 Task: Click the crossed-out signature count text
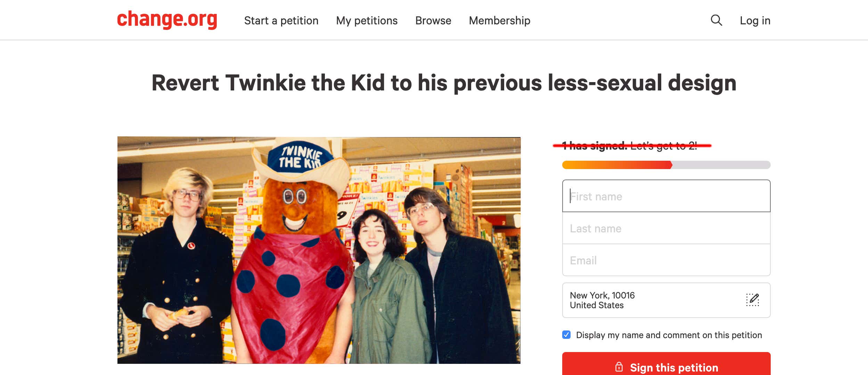tap(629, 146)
